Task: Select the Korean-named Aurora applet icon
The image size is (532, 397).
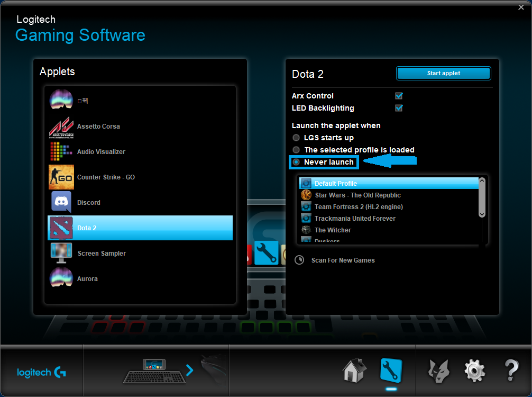Action: (61, 100)
